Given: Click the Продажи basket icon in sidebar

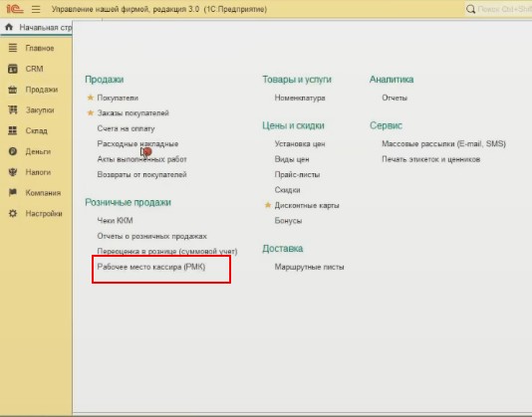Looking at the screenshot, I should click(13, 90).
